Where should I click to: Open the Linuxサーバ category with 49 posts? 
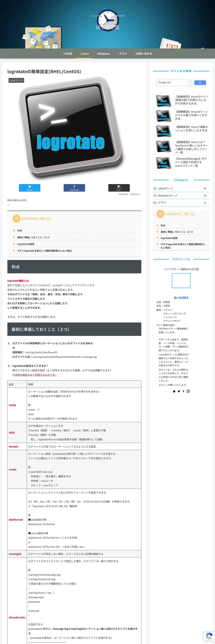[x=181, y=188]
